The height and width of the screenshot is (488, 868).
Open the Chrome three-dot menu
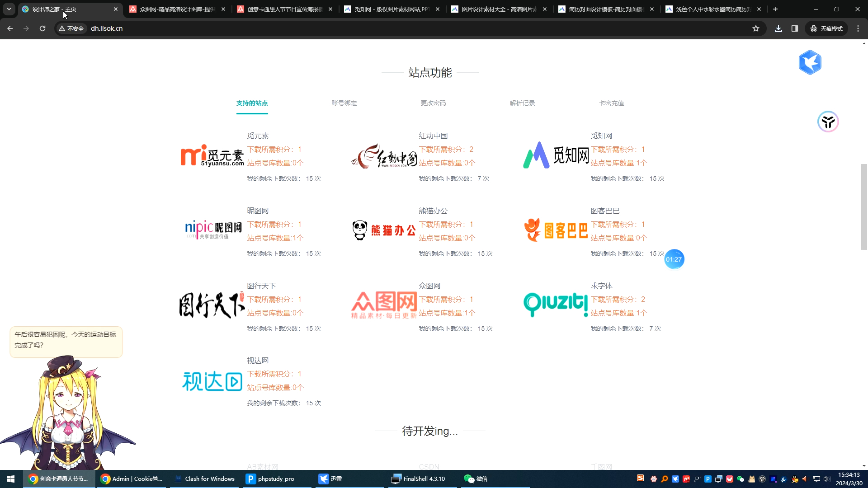point(858,28)
